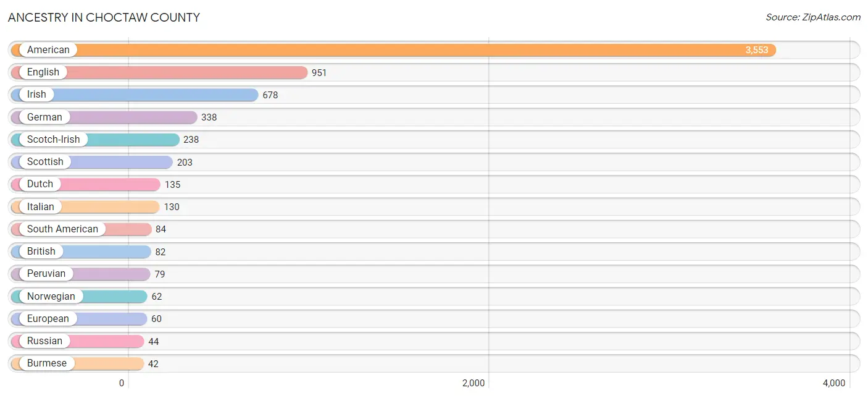Screen dimensions: 868x398
Task: Click the 60 value beside European
Action: click(157, 319)
